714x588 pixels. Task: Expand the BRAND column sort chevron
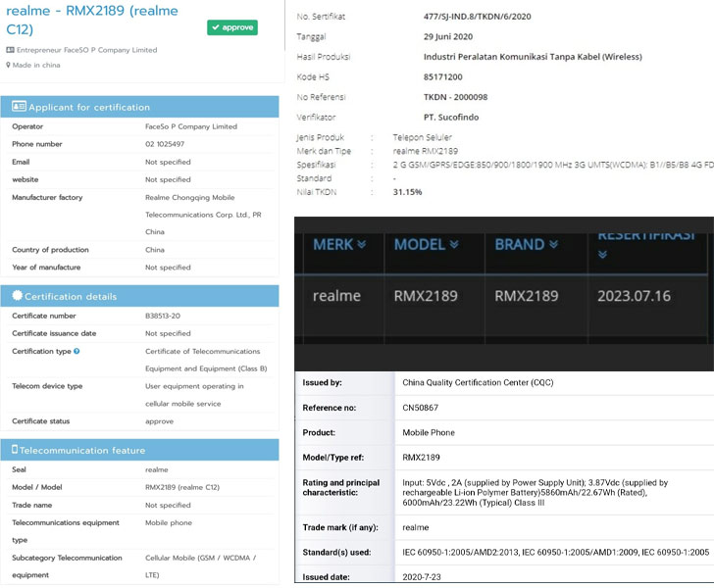click(x=553, y=244)
